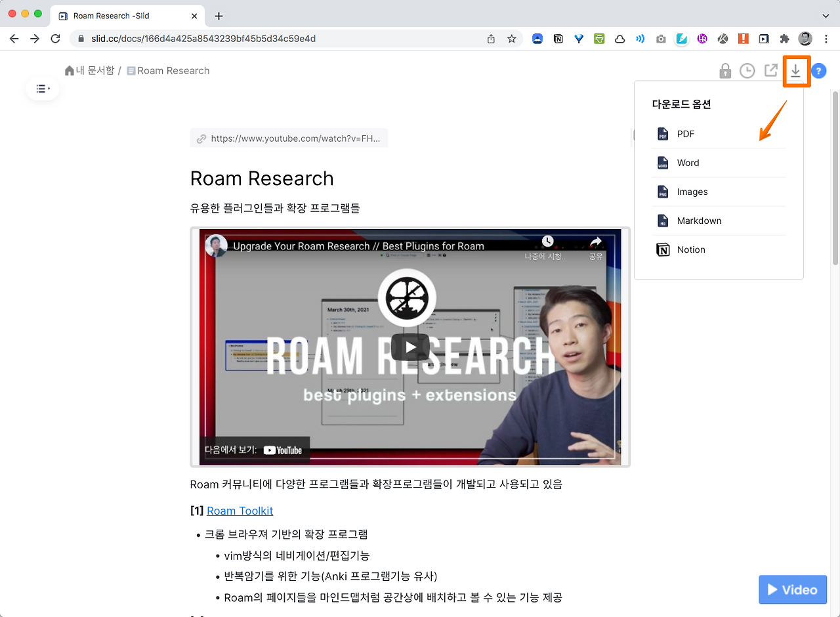Click the video channel avatar
Screen dimensions: 840x617
[216, 246]
